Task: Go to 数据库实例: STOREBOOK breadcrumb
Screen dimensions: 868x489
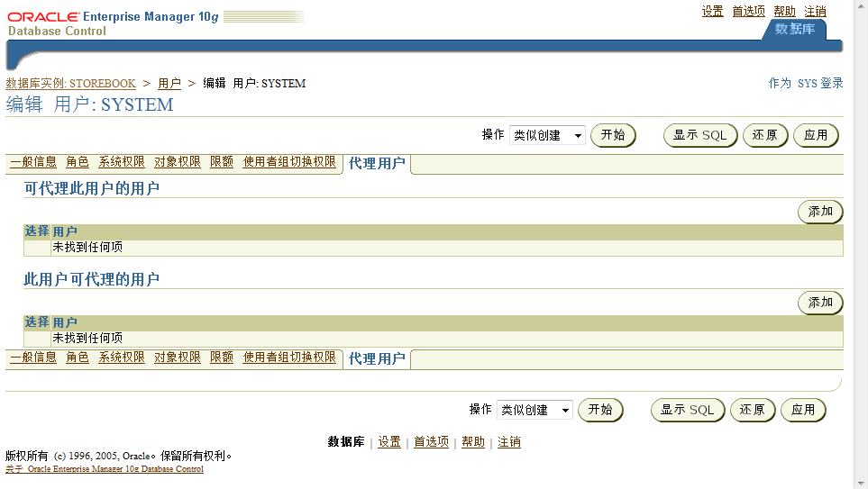Action: (x=71, y=84)
